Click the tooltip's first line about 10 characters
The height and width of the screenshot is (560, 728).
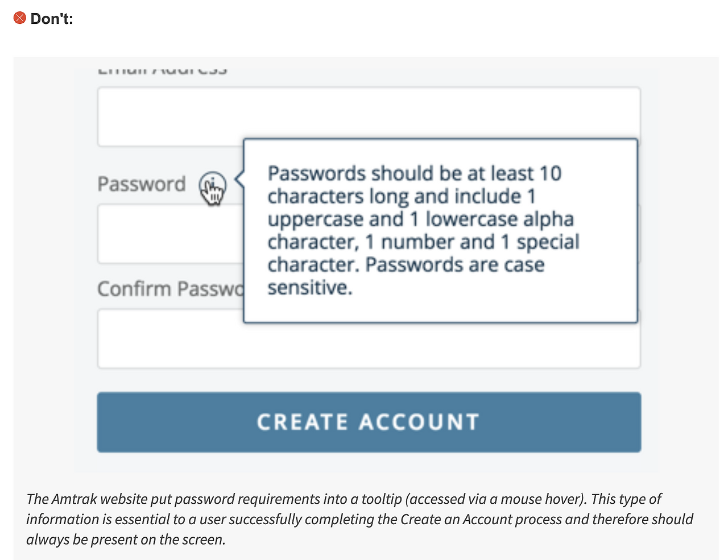tap(414, 173)
